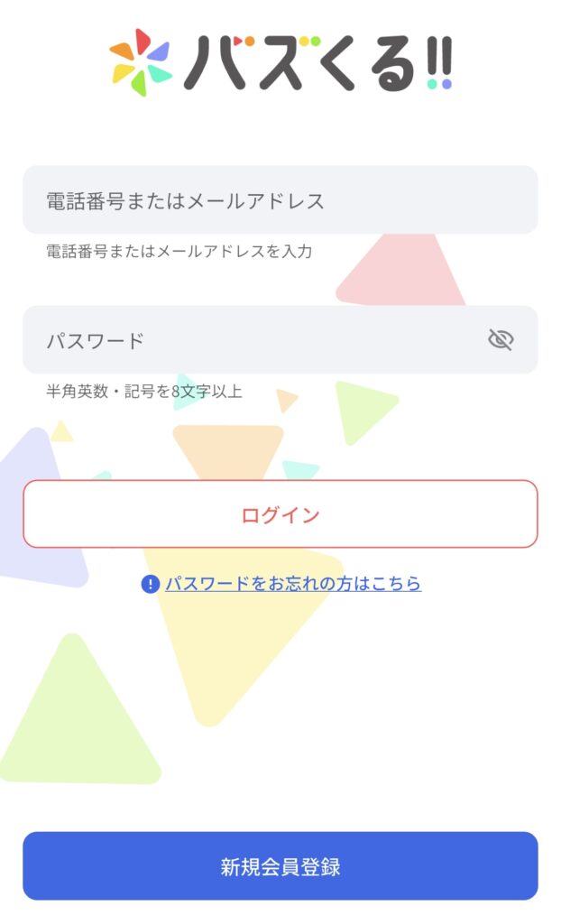Click the 電話番号またはメールアドレスを入力 helper text
Screen dimensions: 561x924
click(179, 252)
